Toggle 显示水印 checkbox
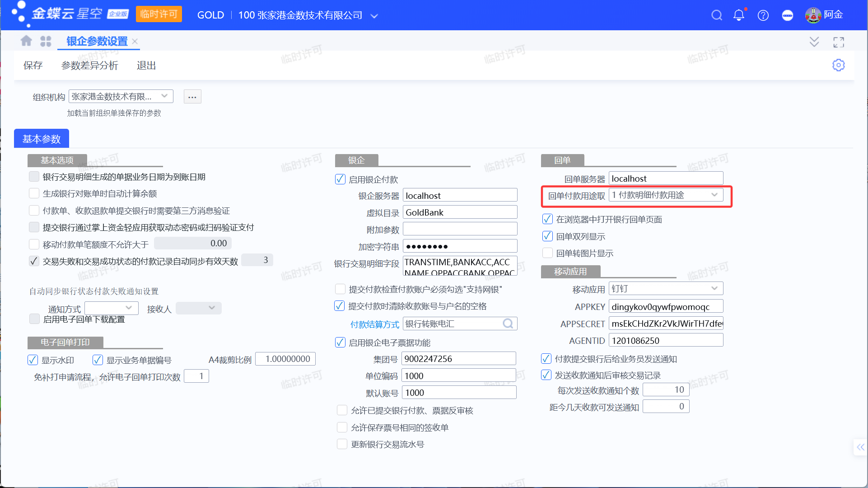The height and width of the screenshot is (488, 868). (x=33, y=360)
